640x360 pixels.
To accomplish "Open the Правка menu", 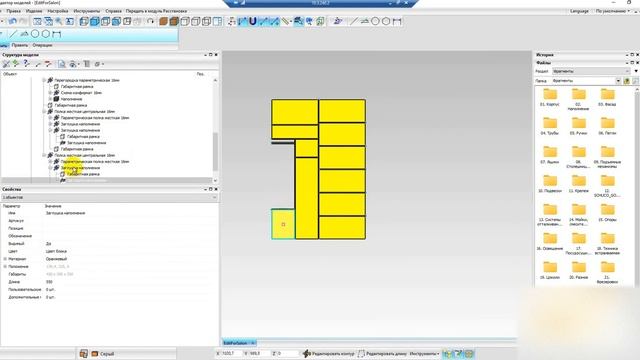I will tap(13, 11).
